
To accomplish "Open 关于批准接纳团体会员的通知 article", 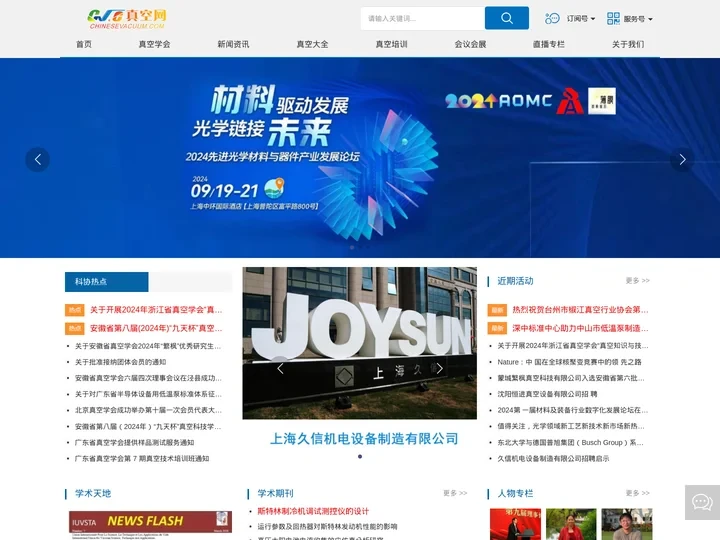I will (x=120, y=362).
